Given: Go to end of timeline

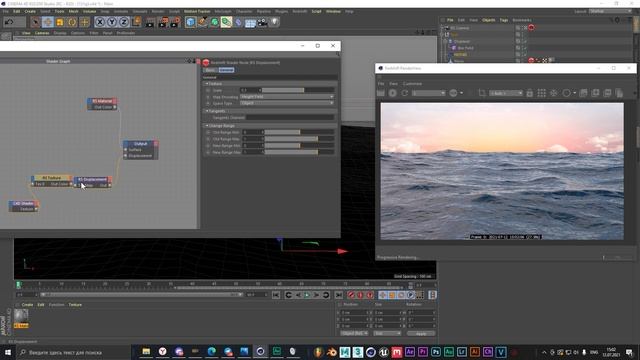Looking at the screenshot, I should coord(338,295).
